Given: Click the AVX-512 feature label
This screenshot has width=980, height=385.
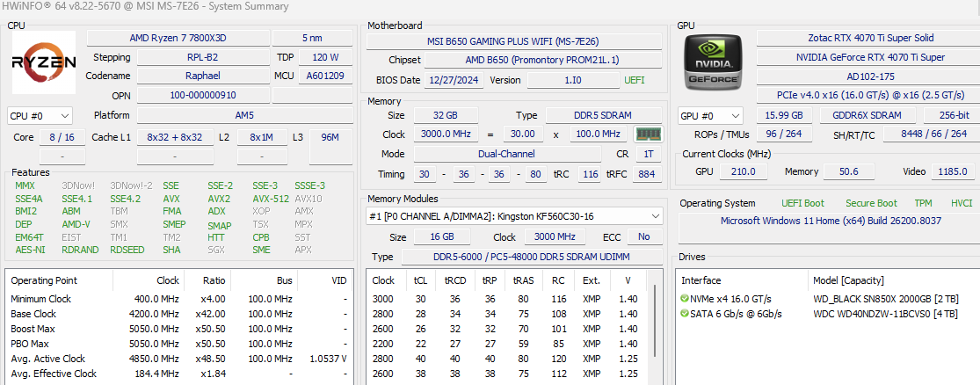Looking at the screenshot, I should [x=271, y=199].
